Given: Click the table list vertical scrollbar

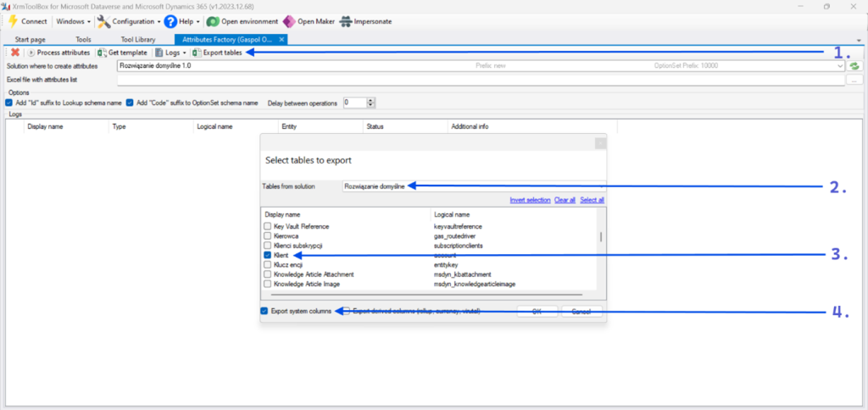Looking at the screenshot, I should [601, 237].
